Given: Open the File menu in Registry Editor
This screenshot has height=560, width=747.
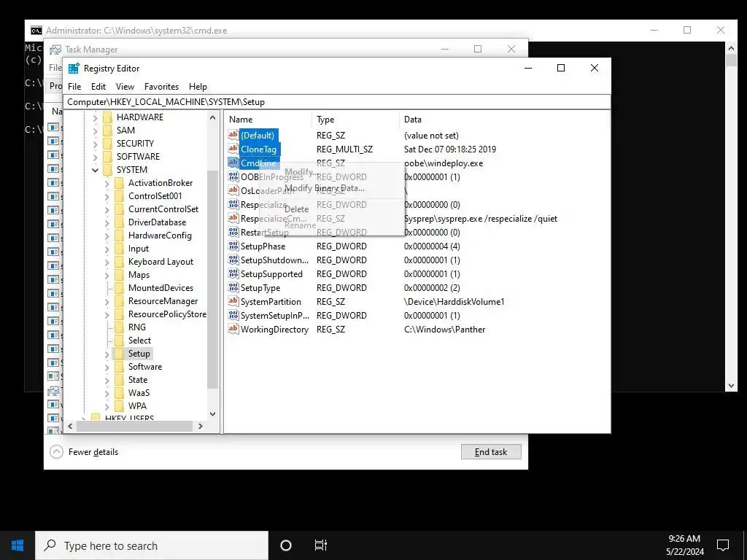Looking at the screenshot, I should click(x=74, y=87).
